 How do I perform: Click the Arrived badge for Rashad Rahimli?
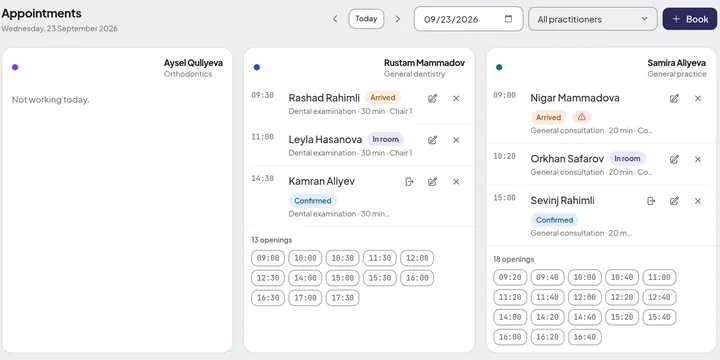click(383, 97)
